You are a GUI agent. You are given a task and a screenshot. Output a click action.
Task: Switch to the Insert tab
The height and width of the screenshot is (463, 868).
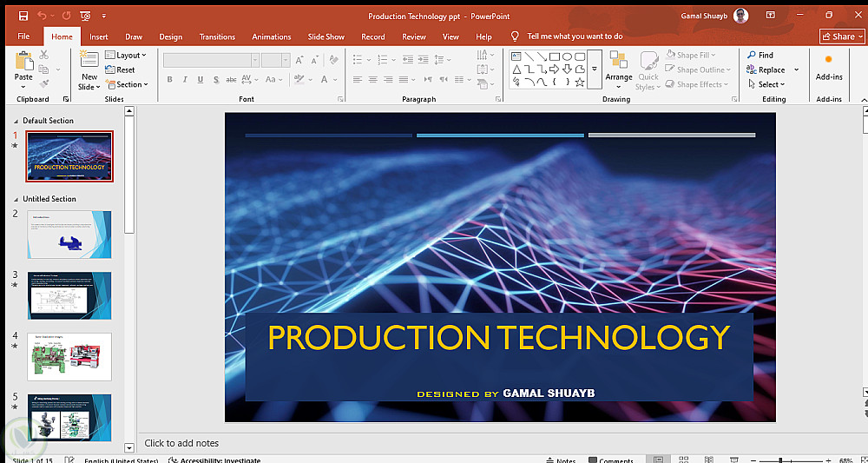click(99, 36)
